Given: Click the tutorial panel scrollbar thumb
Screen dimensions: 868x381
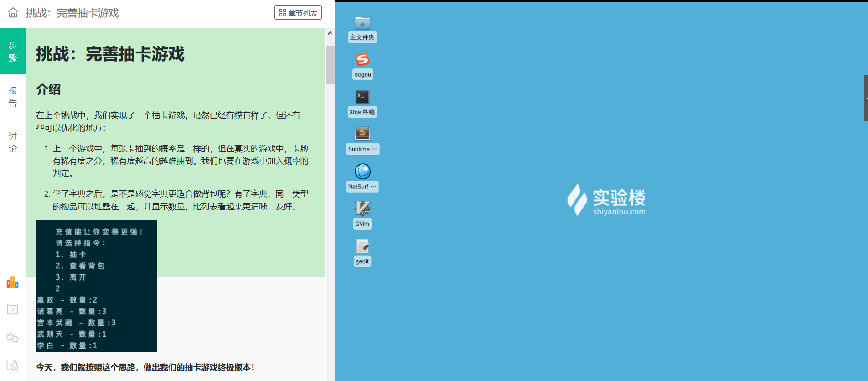Looking at the screenshot, I should click(330, 64).
